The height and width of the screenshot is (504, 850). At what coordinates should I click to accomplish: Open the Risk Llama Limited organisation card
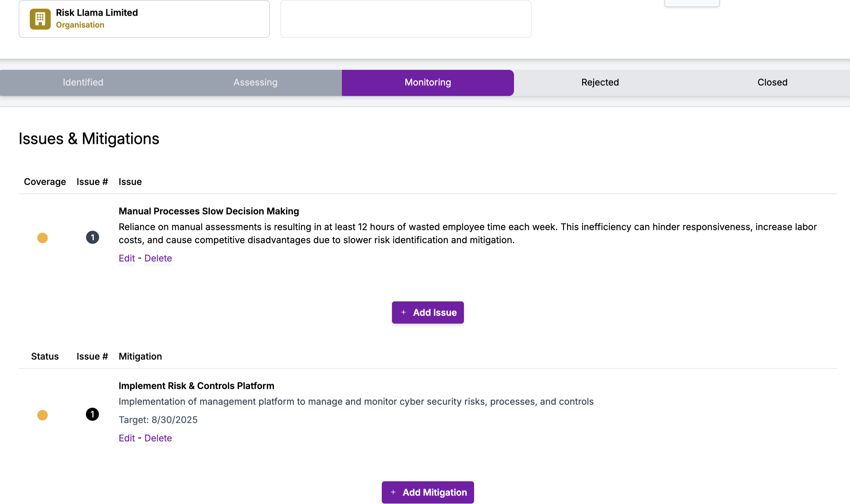[144, 19]
